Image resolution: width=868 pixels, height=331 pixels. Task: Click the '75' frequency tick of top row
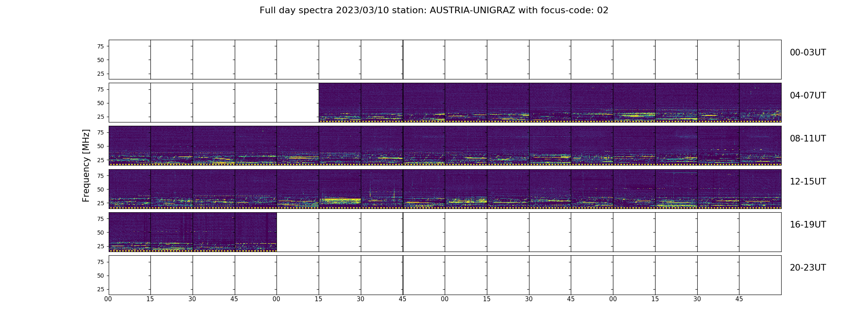pyautogui.click(x=100, y=46)
